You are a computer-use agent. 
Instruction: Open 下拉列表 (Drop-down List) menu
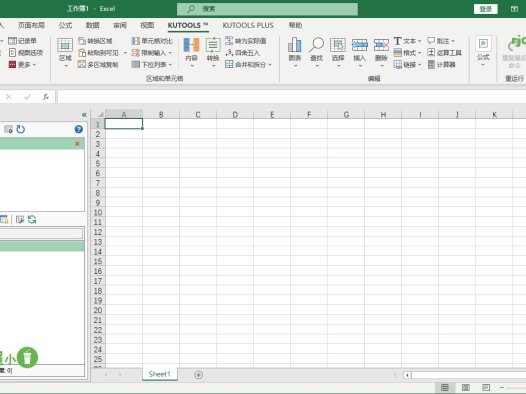pyautogui.click(x=152, y=64)
